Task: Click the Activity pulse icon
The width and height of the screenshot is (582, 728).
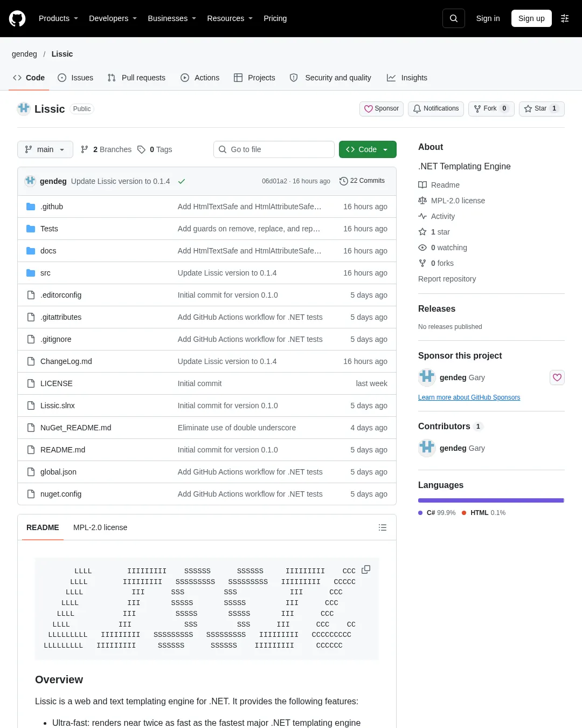Action: click(x=422, y=216)
